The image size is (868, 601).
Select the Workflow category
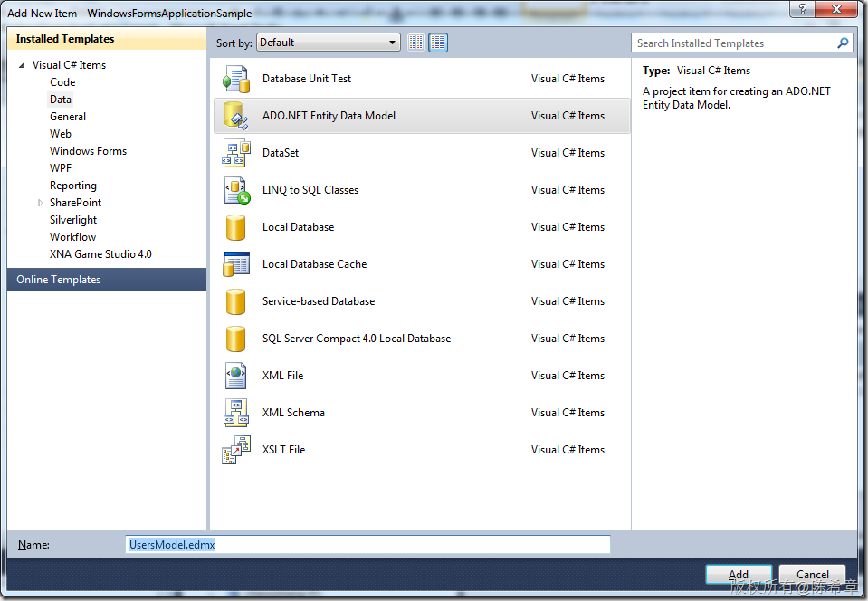(x=72, y=237)
